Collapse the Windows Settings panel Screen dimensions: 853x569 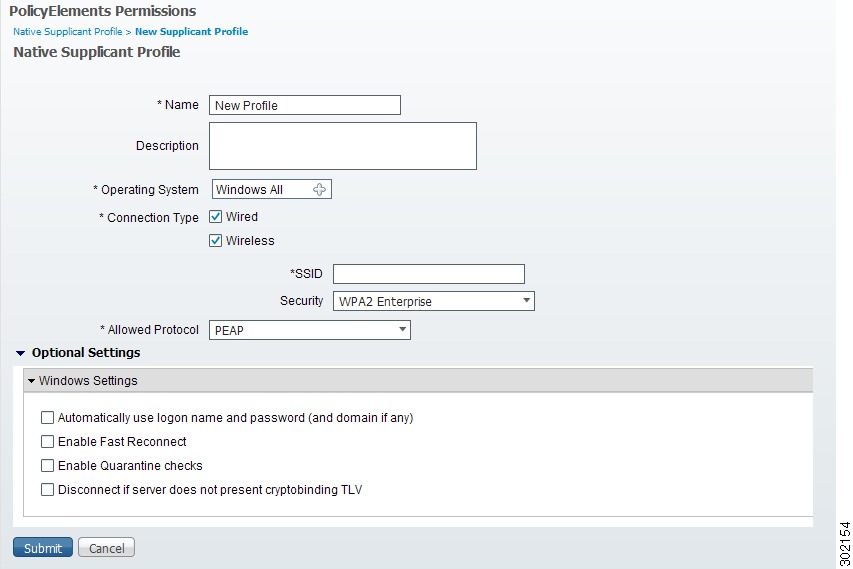tap(32, 381)
